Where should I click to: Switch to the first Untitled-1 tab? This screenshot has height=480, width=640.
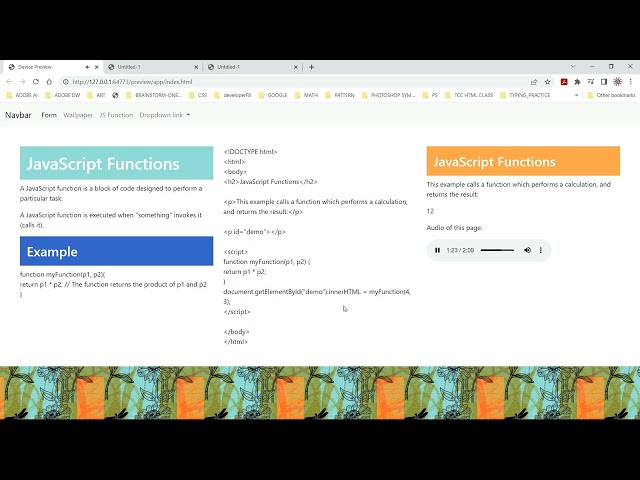pos(152,67)
